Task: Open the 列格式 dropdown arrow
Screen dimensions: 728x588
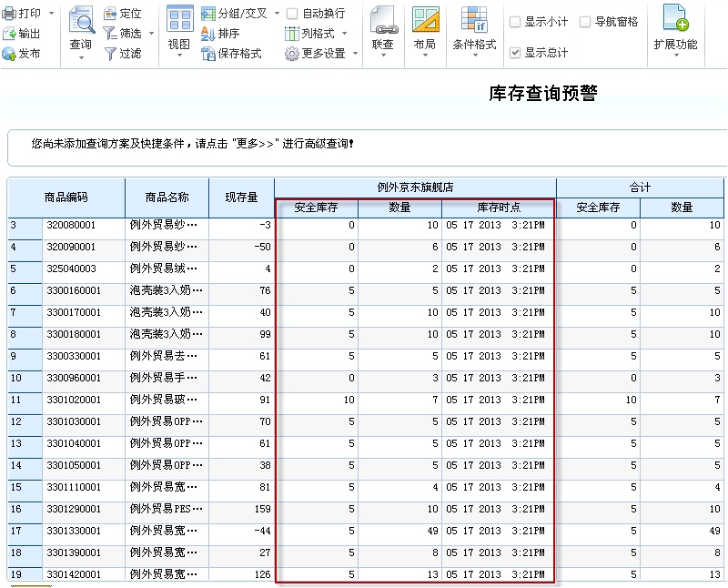Action: 345,34
